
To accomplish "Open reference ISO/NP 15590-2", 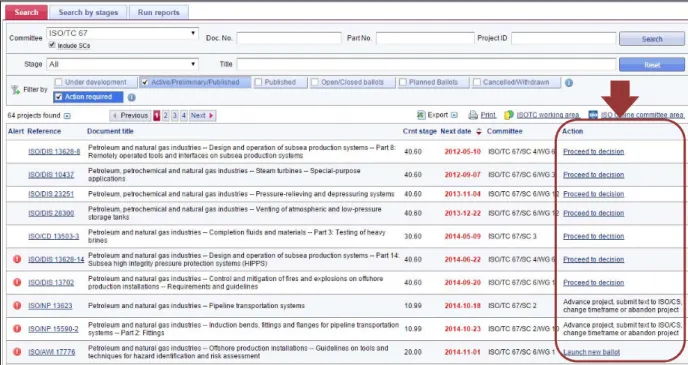I will pos(53,329).
